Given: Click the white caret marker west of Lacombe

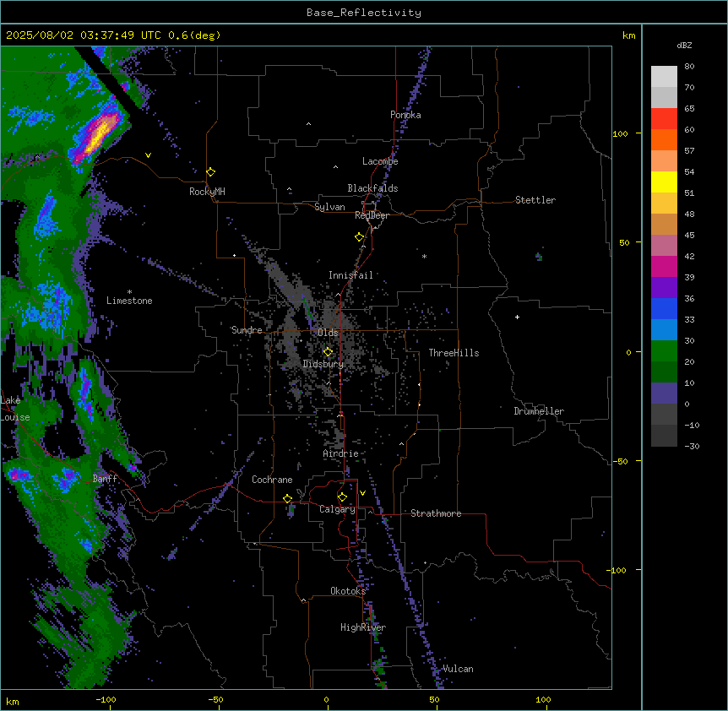Looking at the screenshot, I should 335,166.
